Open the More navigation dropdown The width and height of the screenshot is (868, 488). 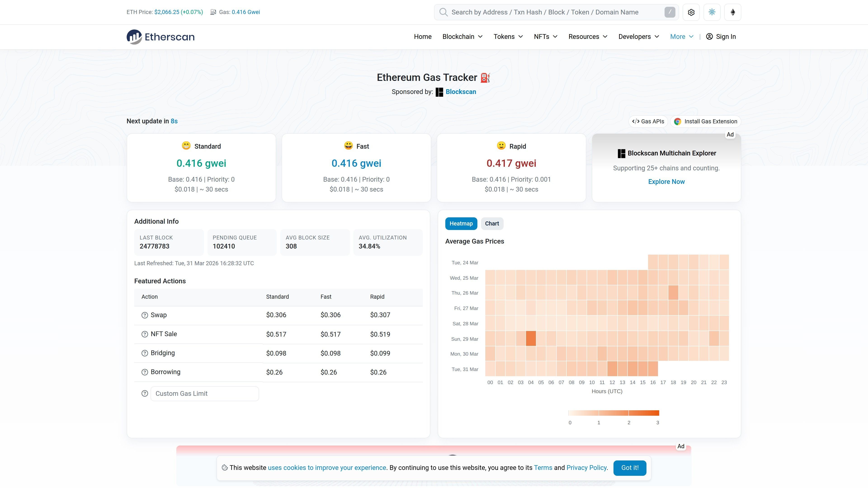click(681, 37)
